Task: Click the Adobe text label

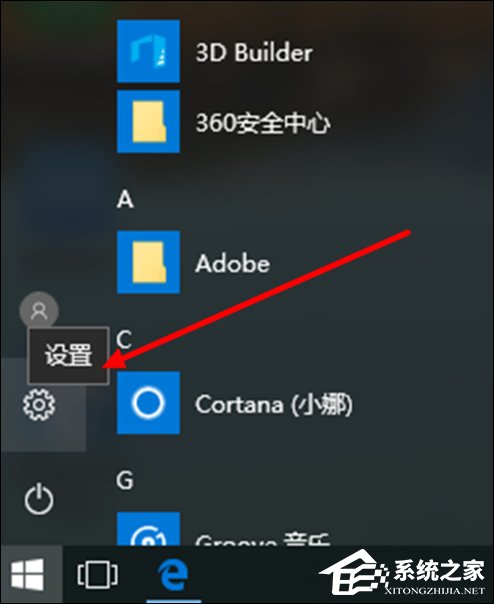Action: tap(232, 264)
